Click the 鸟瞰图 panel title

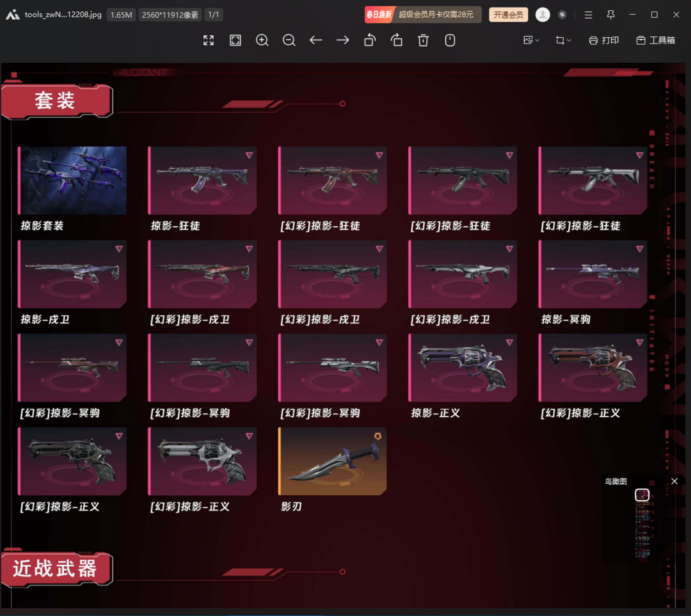[616, 481]
